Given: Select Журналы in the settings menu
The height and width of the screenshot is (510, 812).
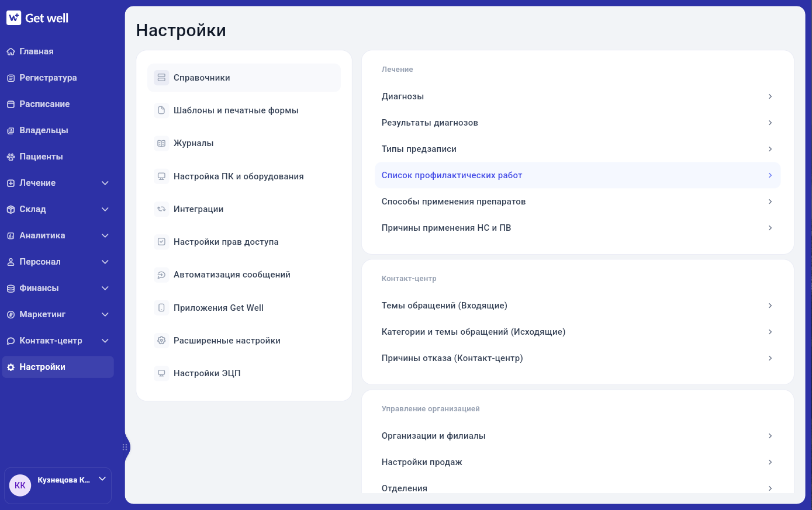Looking at the screenshot, I should click(x=244, y=143).
